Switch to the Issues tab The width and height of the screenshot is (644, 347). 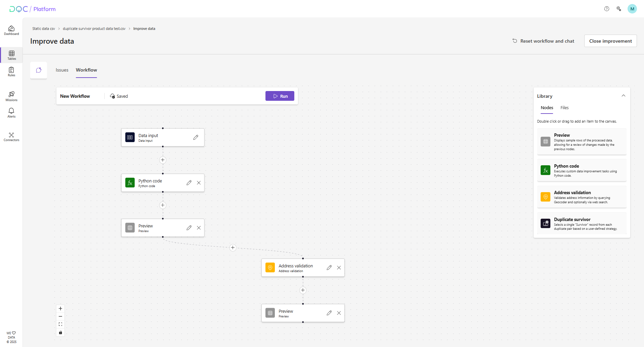click(x=62, y=70)
